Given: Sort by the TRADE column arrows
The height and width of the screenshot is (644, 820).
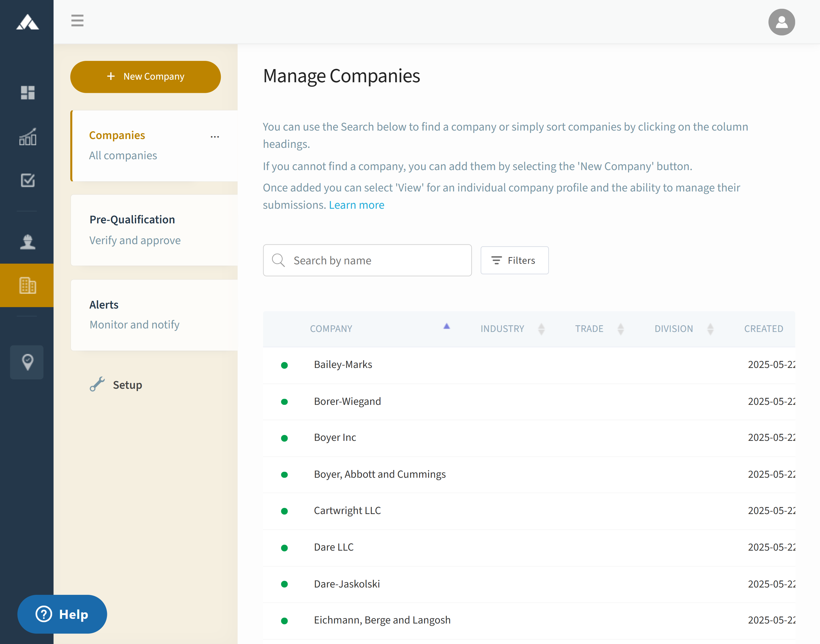Looking at the screenshot, I should (621, 329).
